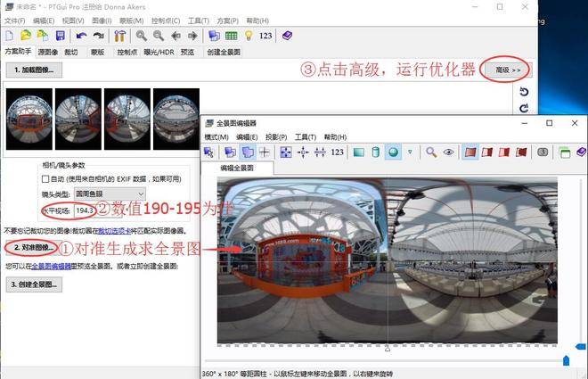The image size is (588, 379).
Task: Open the 投影(P) menu in Panorama Editor
Action: [x=276, y=137]
